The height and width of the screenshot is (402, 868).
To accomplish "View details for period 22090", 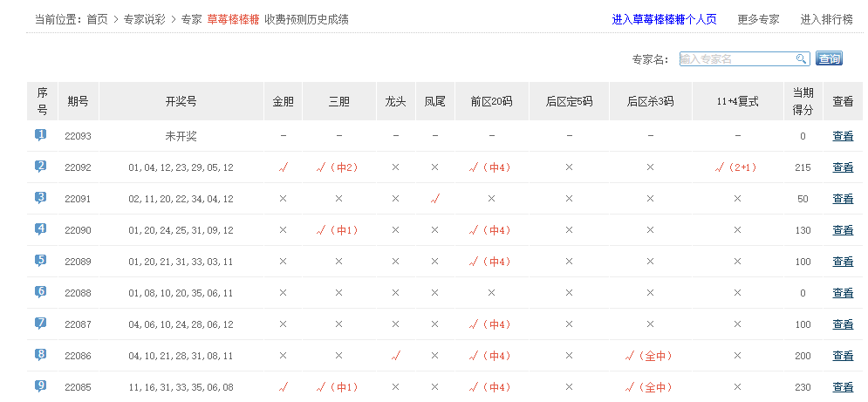I will click(843, 230).
